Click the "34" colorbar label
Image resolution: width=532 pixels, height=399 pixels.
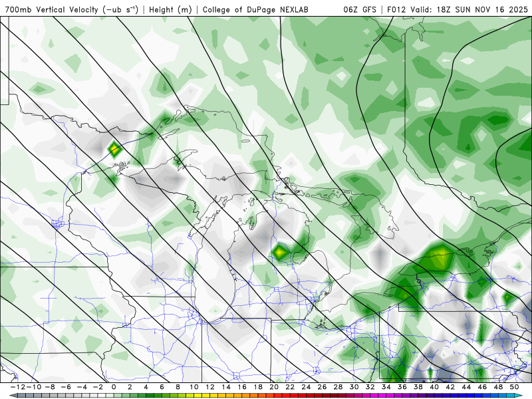point(386,387)
